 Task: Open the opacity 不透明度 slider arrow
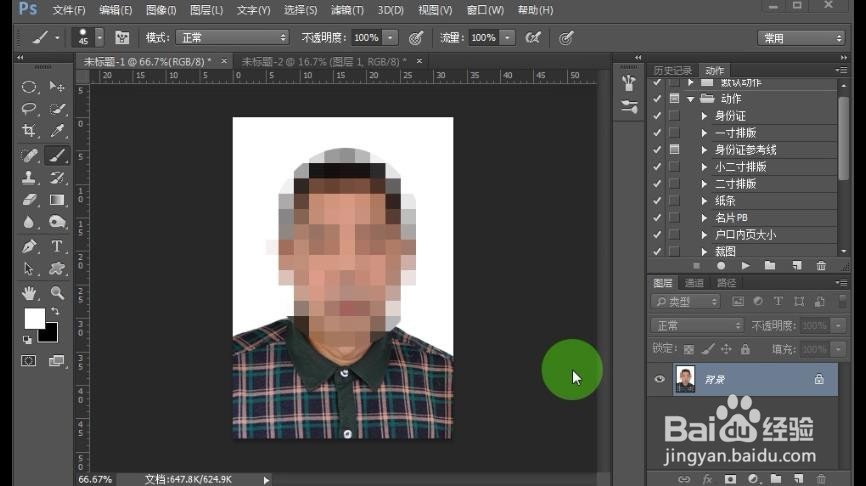pyautogui.click(x=390, y=38)
